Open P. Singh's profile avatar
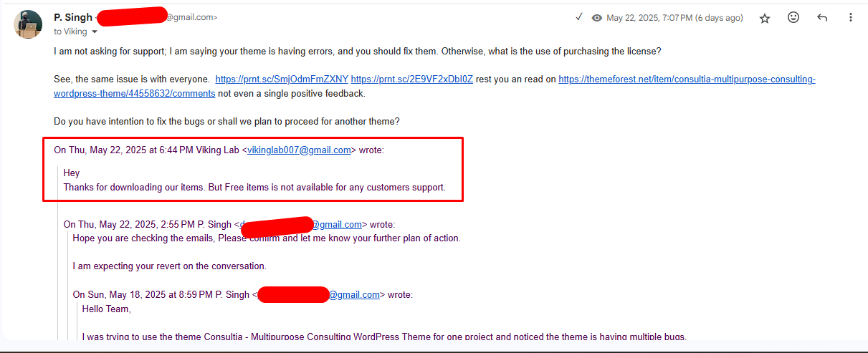Screen dimensions: 868x353 [29, 24]
